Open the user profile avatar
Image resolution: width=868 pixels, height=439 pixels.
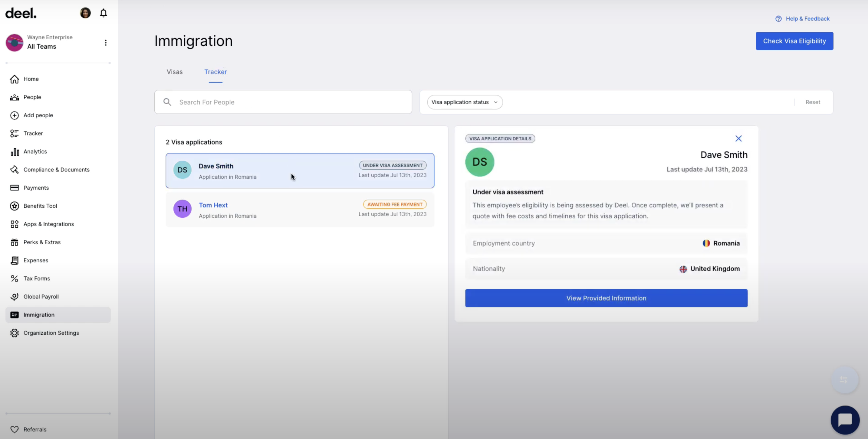click(85, 13)
